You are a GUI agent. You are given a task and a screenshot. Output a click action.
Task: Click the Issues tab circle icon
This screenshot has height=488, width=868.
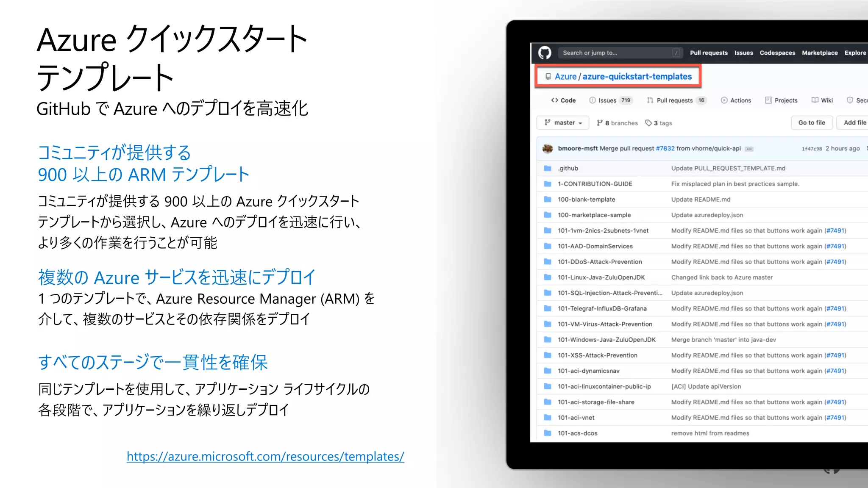pyautogui.click(x=593, y=100)
